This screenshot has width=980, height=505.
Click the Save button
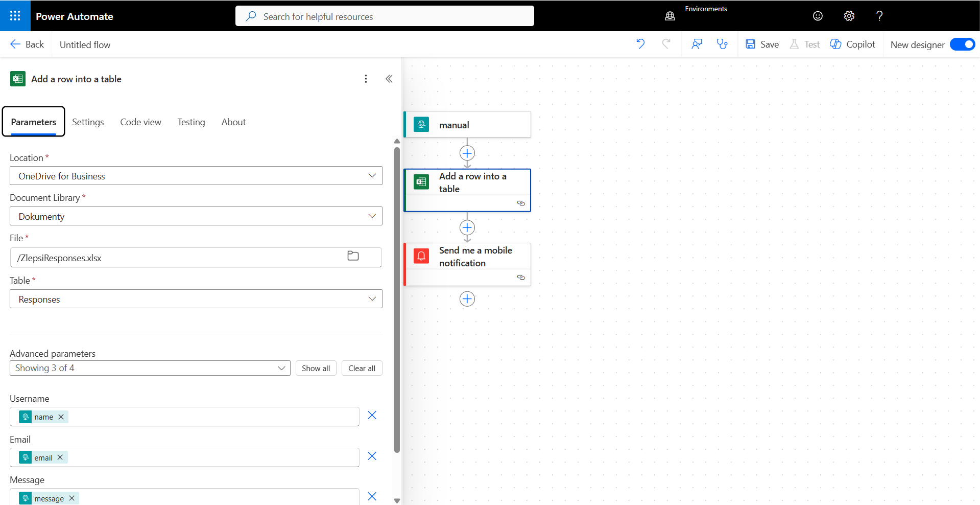[762, 44]
